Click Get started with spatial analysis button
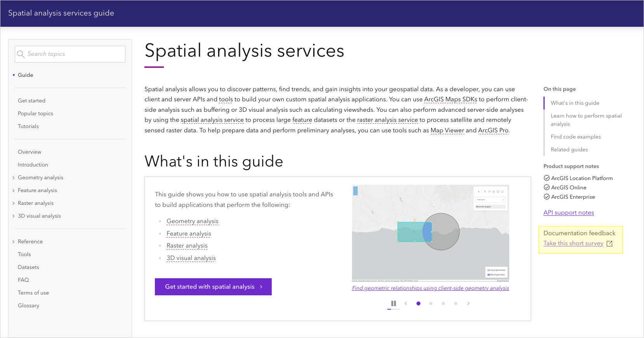Screen dimensions: 644x338 coord(213,287)
